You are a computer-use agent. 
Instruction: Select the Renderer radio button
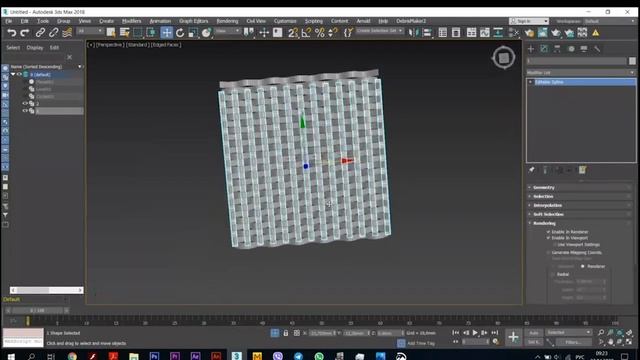[583, 266]
